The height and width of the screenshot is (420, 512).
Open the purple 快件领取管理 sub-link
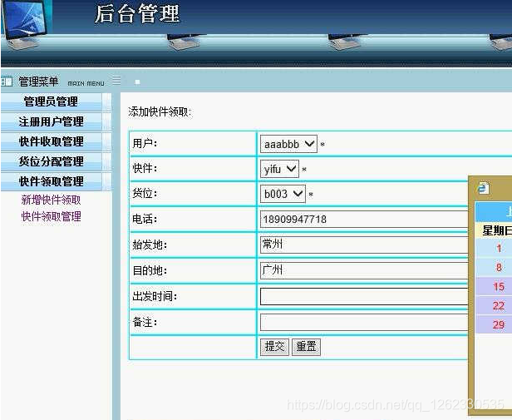tap(51, 216)
